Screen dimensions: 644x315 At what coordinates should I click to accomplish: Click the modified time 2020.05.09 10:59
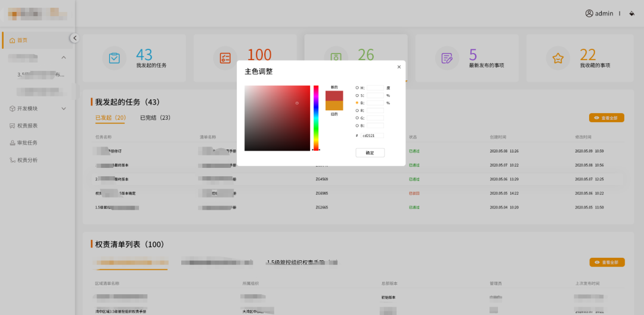pyautogui.click(x=589, y=151)
